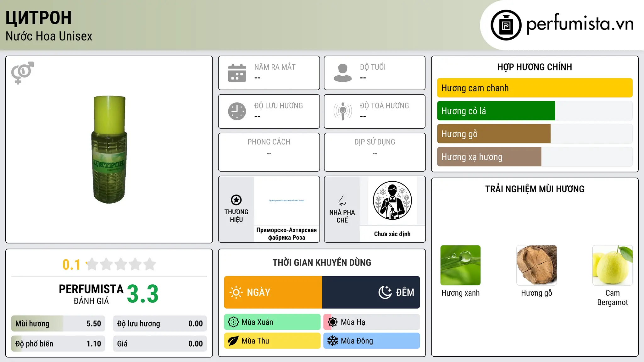Click the leaf icon for Mùa Thu
The height and width of the screenshot is (362, 644).
[233, 341]
